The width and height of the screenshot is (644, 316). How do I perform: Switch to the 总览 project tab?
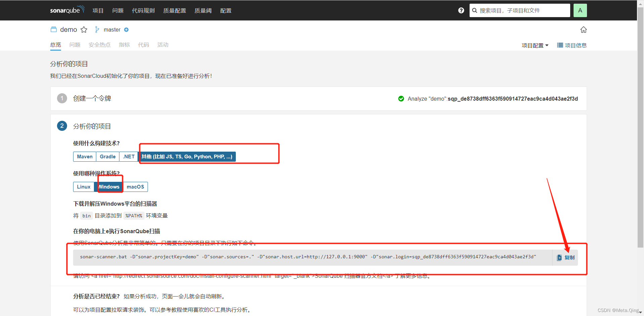click(56, 45)
